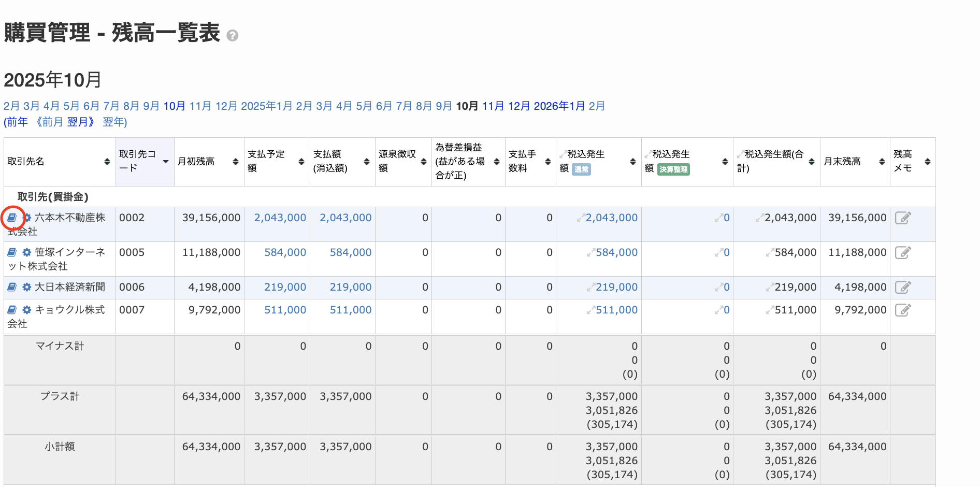Sort table by 残高メモ column
Viewport: 980px width, 487px height.
(928, 162)
